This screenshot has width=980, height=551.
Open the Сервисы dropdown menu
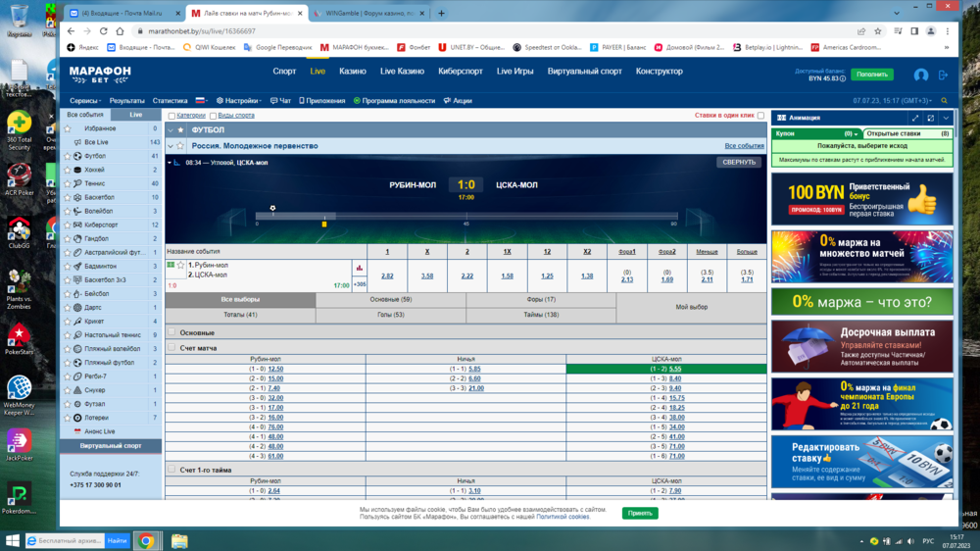pyautogui.click(x=86, y=100)
